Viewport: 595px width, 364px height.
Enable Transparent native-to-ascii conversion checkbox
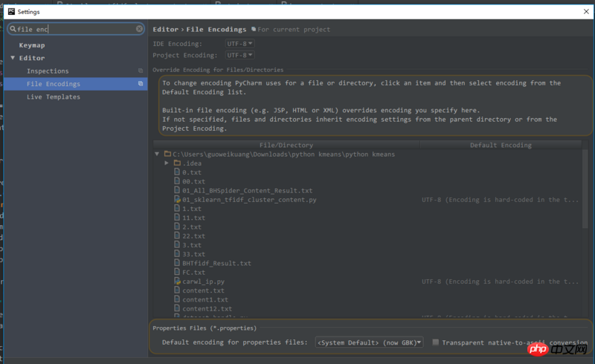[x=436, y=342]
